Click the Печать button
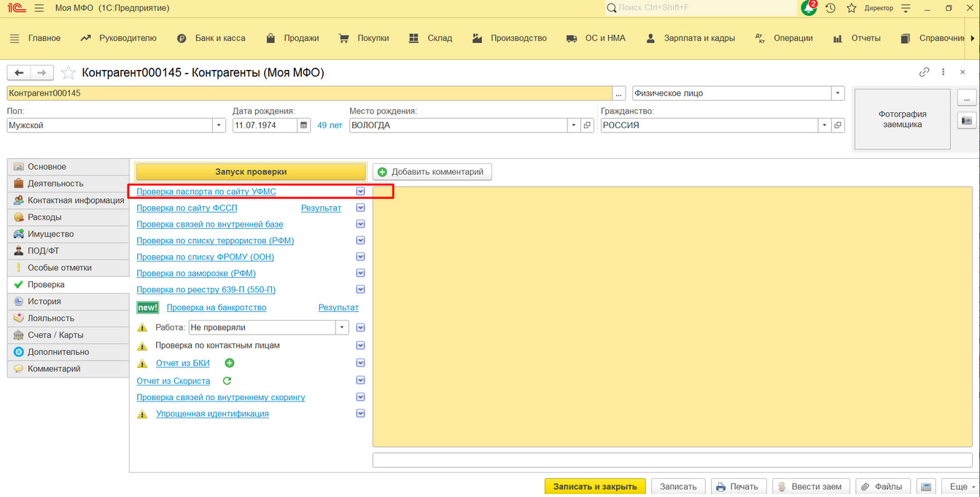Image resolution: width=980 pixels, height=497 pixels. [737, 487]
